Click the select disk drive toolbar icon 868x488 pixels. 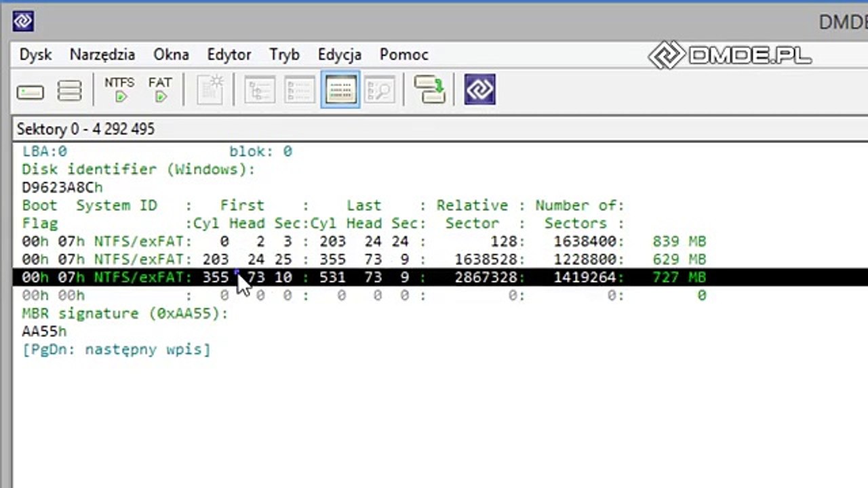[x=31, y=91]
